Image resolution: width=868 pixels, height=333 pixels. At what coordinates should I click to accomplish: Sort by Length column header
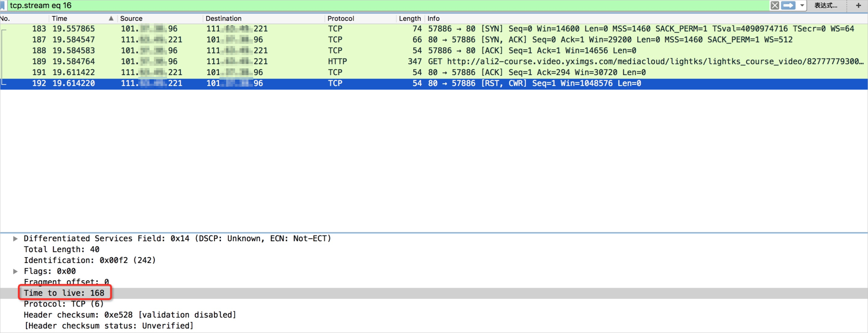click(x=410, y=19)
